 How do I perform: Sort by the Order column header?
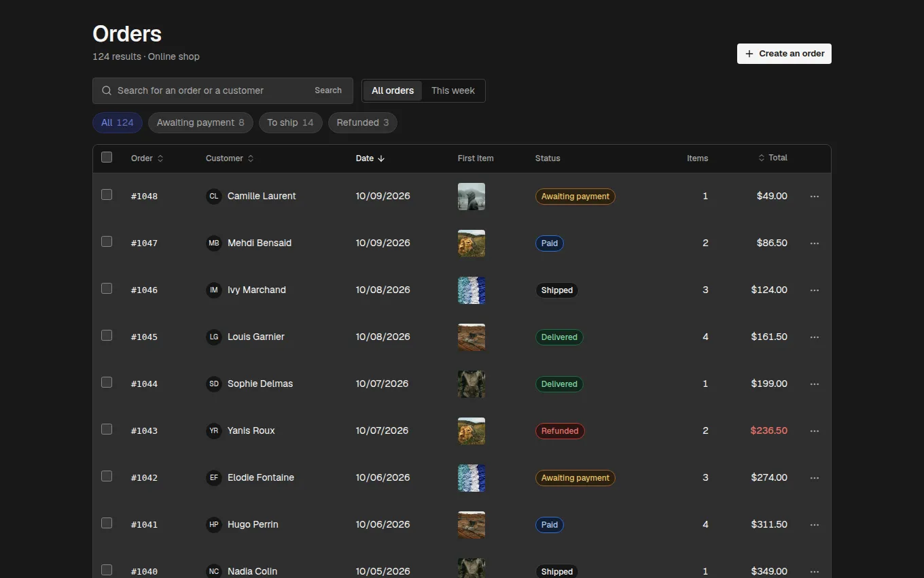[147, 158]
